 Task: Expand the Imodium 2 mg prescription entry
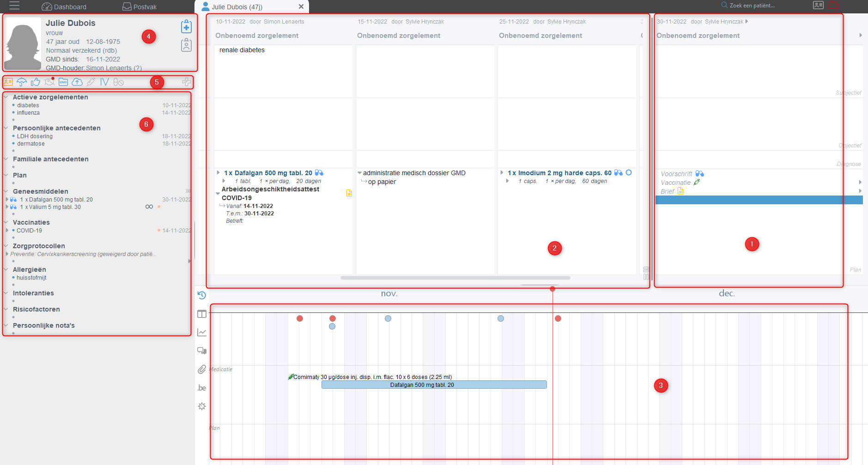click(x=502, y=172)
